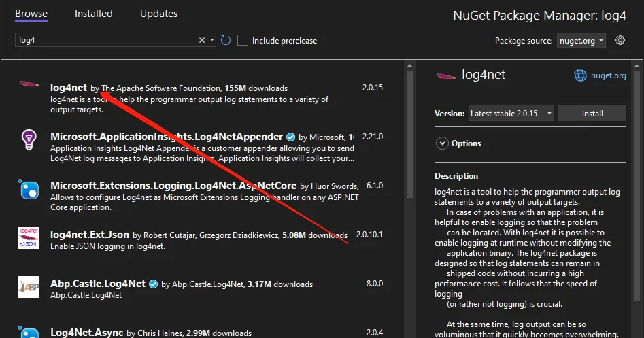This screenshot has height=338, width=644.
Task: Select Microsoft.ApplicationInsights.Log4NetAppender package
Action: coord(167,137)
